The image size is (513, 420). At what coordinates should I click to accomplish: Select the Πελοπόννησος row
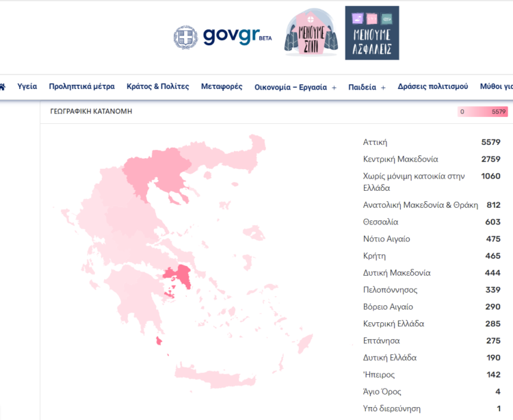pos(432,290)
